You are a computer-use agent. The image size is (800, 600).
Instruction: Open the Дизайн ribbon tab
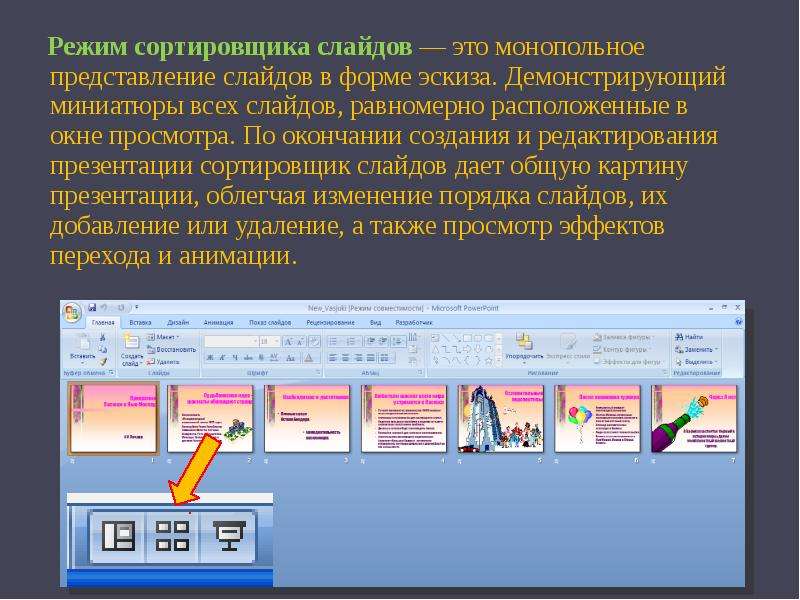point(178,322)
